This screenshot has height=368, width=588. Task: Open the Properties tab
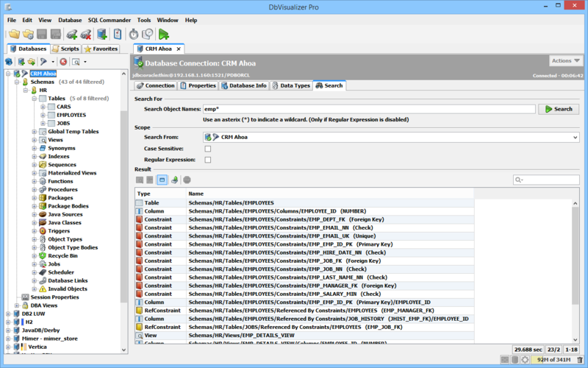pyautogui.click(x=198, y=85)
